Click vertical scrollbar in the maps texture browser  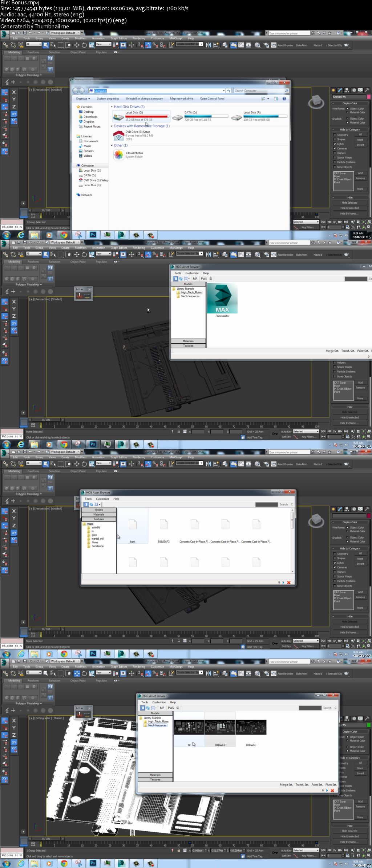pyautogui.click(x=292, y=540)
